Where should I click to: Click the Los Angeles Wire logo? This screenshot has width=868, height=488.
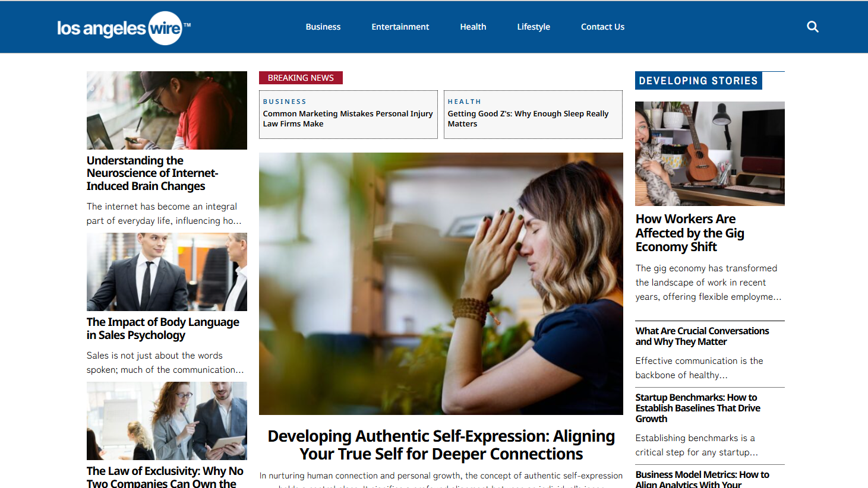click(124, 28)
